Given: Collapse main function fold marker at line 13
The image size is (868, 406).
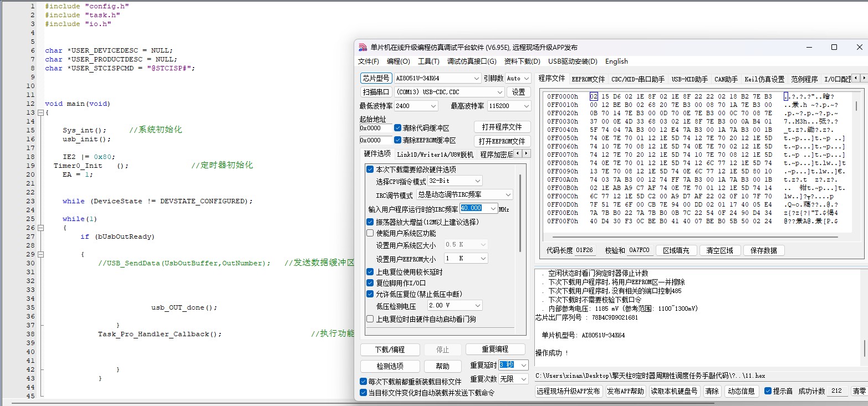Looking at the screenshot, I should (x=40, y=112).
